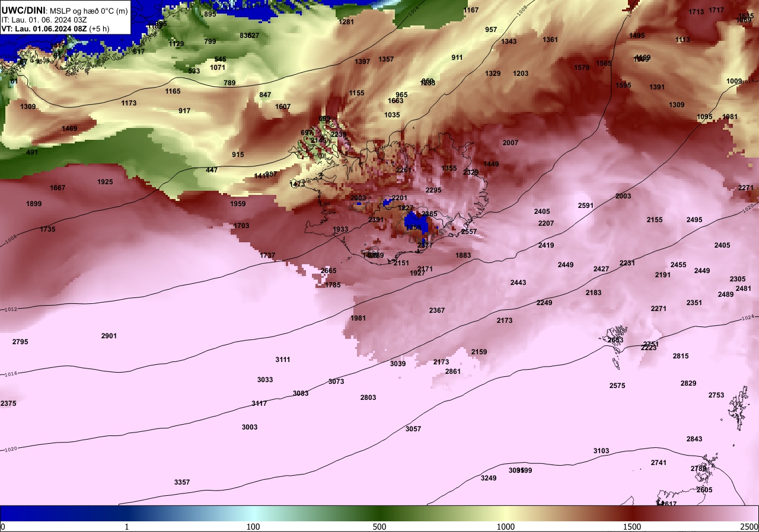Click the 3039 height value
Viewport: 759px width, 532px height.
point(398,364)
